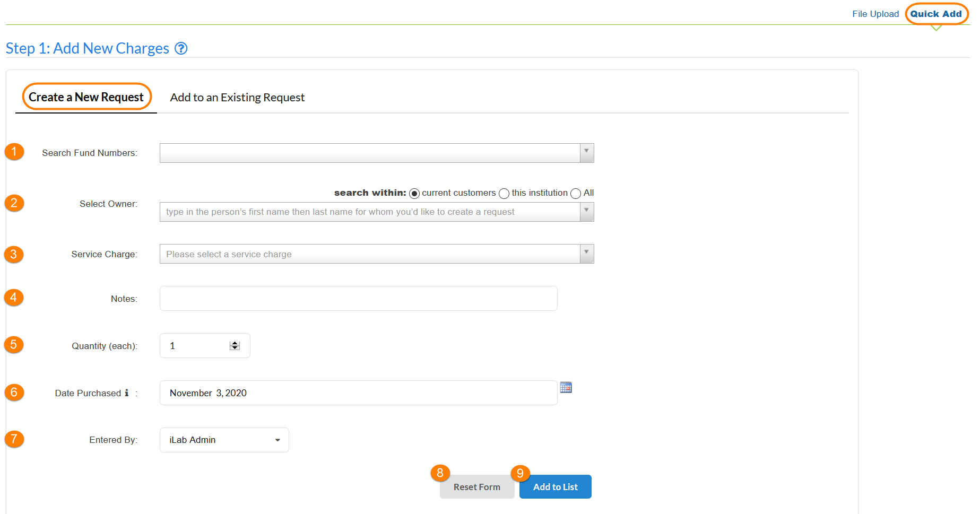Open the Service Charge dropdown
980x514 pixels.
(x=586, y=254)
